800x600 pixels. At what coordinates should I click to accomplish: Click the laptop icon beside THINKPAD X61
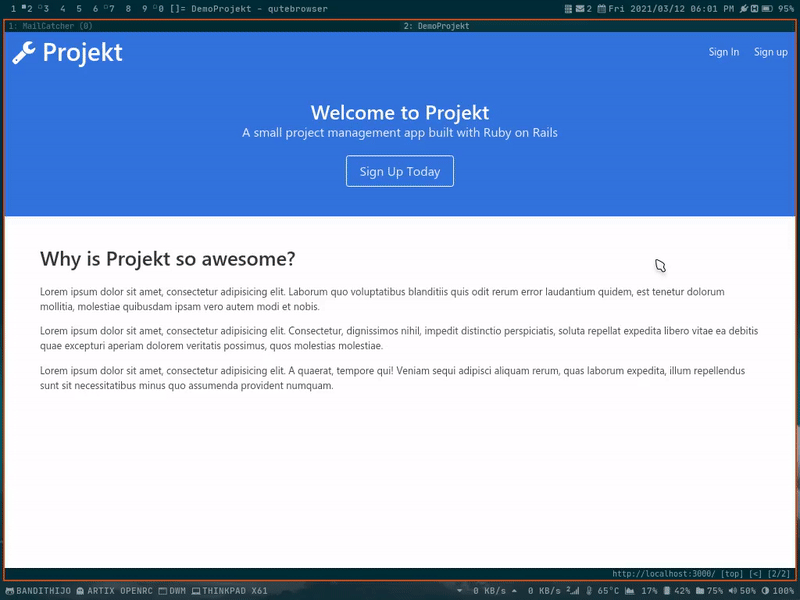point(196,591)
